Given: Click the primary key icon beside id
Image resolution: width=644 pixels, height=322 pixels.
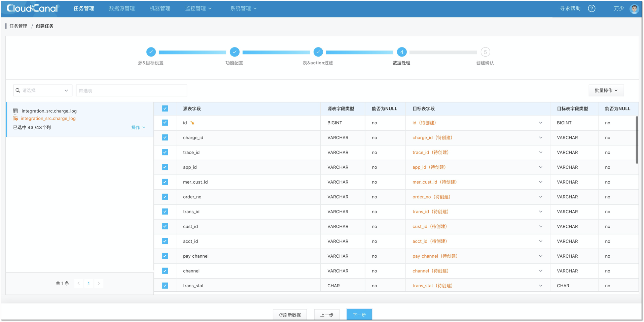Looking at the screenshot, I should click(192, 123).
